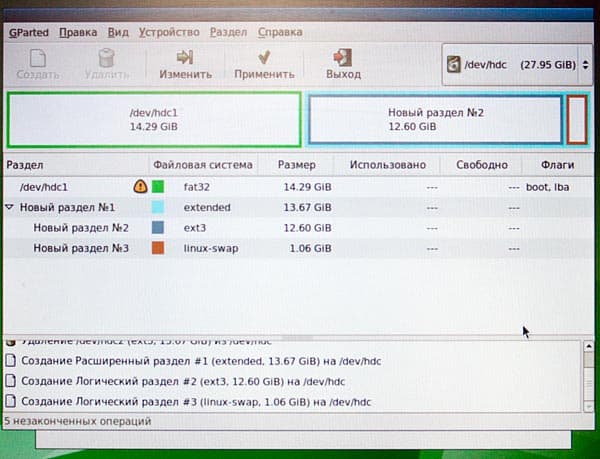Click the Применить button label
The image size is (600, 459).
[264, 74]
